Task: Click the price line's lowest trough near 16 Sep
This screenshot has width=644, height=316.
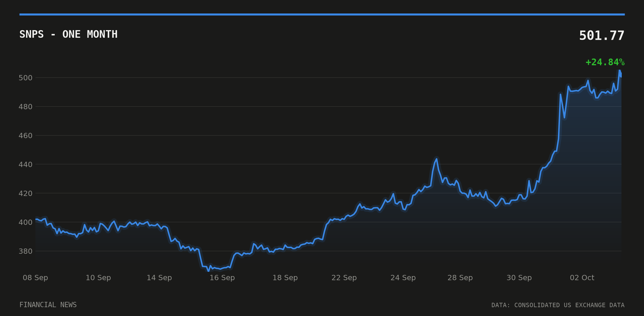Action: pyautogui.click(x=208, y=271)
